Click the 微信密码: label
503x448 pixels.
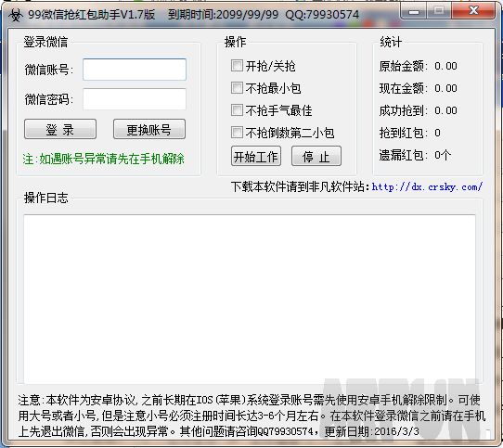(x=49, y=100)
